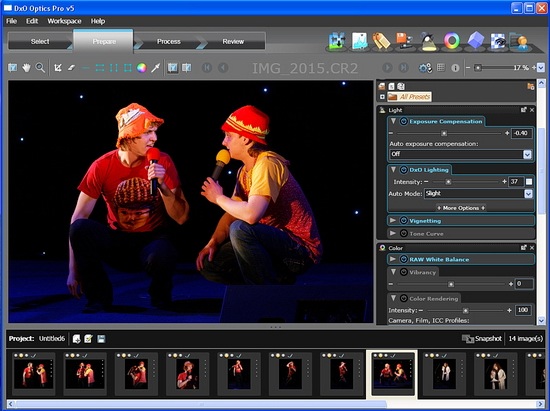
Task: Switch to the Review tab
Action: [233, 41]
